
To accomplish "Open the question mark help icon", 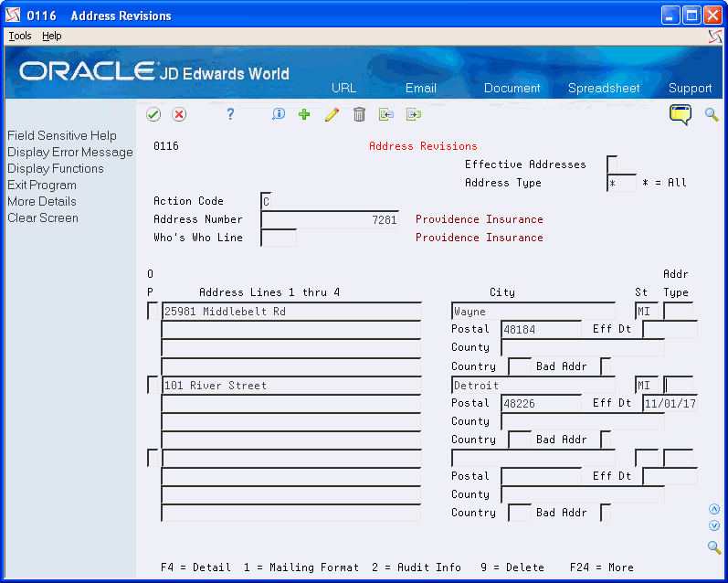I will (x=230, y=114).
